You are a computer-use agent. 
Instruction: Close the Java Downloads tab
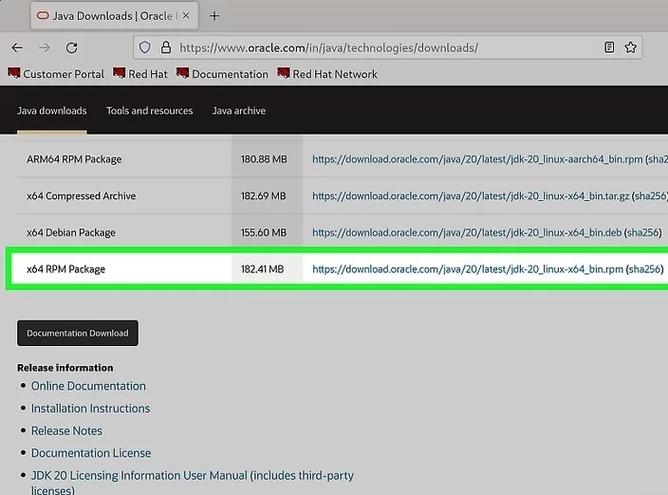(186, 16)
